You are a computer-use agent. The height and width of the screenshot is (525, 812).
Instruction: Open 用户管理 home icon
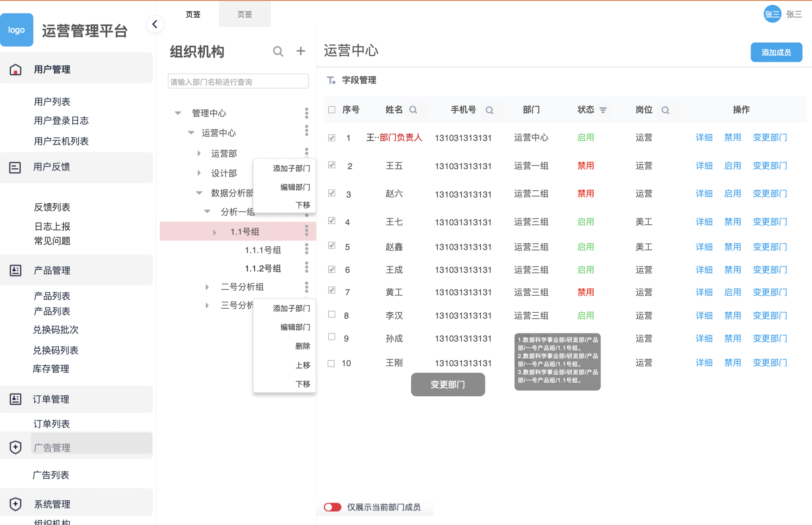[x=15, y=70]
